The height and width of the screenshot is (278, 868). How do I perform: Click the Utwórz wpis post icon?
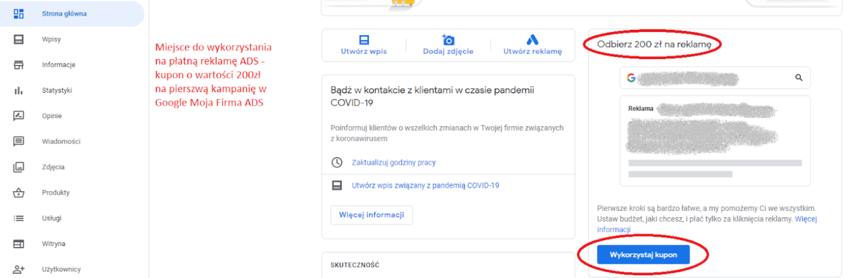point(363,39)
